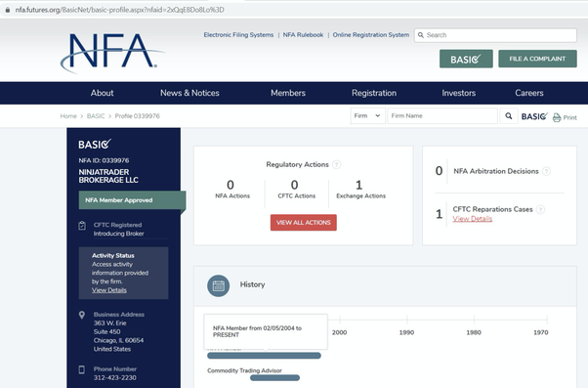Click the magnifier icon in top search box

tap(421, 35)
